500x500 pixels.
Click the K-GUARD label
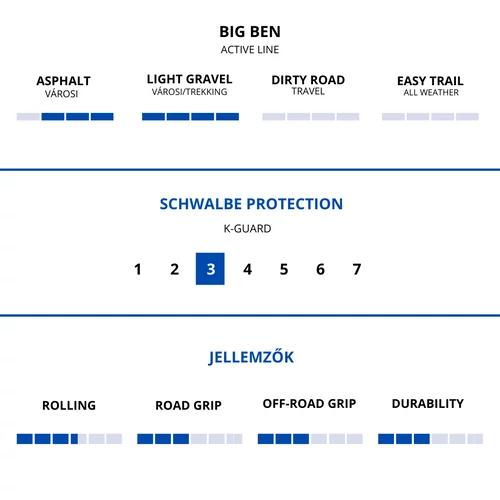[247, 229]
